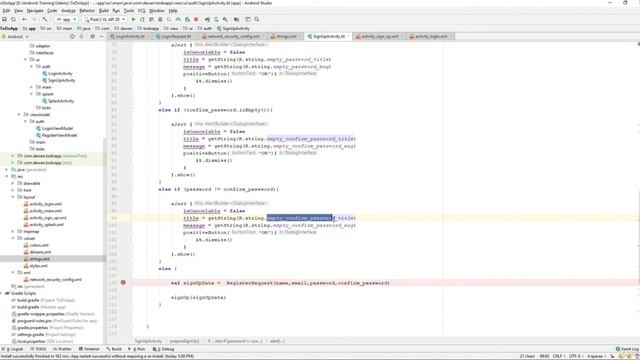Collapse the Gradle Scripts node
The width and height of the screenshot is (640, 360).
tap(2, 293)
